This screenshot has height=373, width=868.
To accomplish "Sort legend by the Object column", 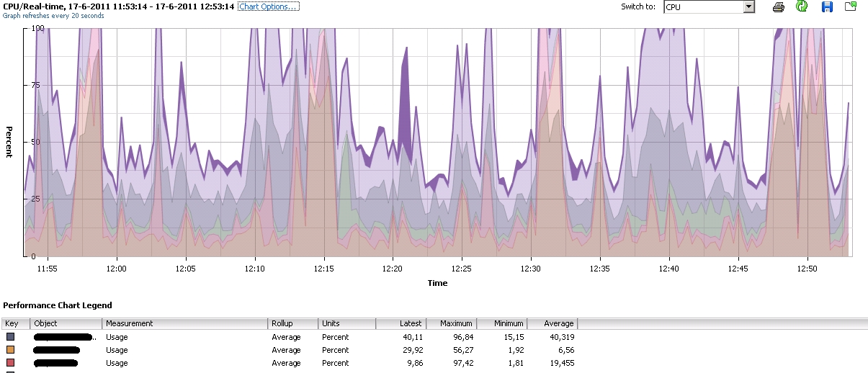I will pyautogui.click(x=66, y=324).
